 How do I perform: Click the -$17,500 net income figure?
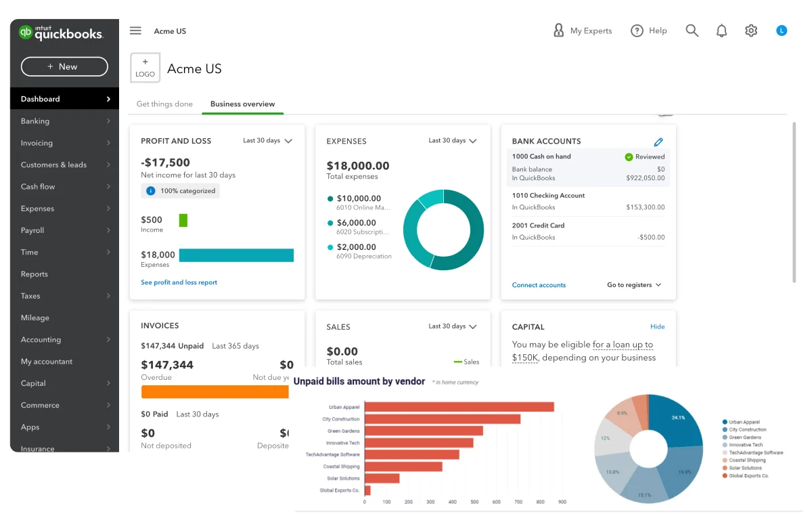pyautogui.click(x=165, y=163)
